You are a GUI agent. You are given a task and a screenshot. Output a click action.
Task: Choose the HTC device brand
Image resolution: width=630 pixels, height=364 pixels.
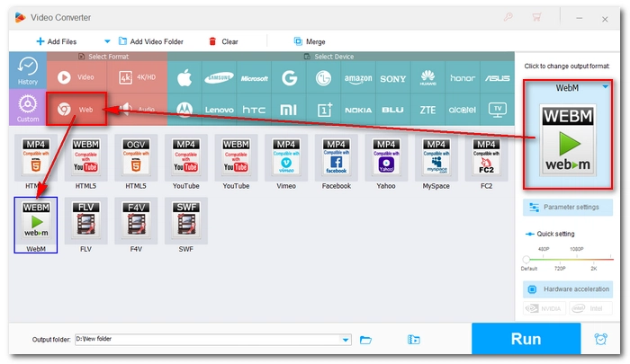click(x=254, y=110)
